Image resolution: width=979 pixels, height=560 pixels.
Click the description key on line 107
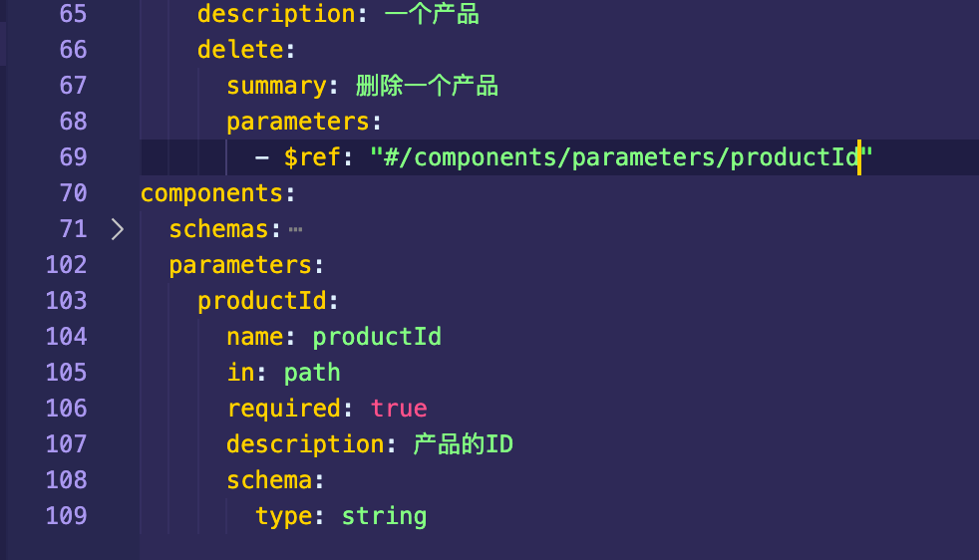click(x=305, y=444)
